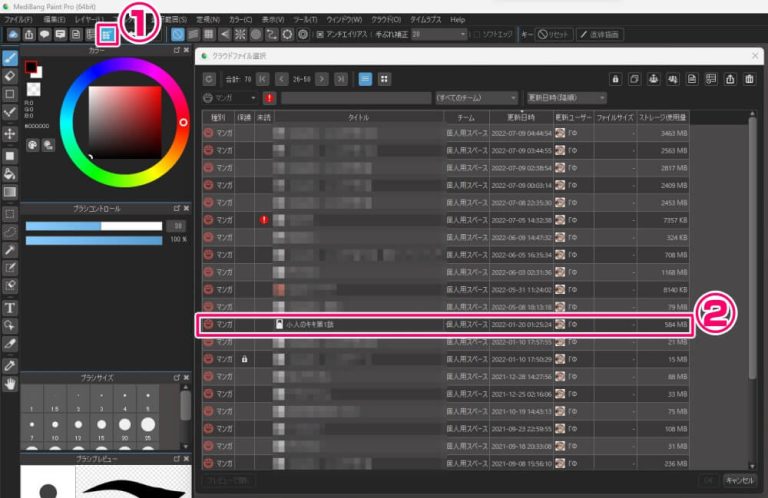The height and width of the screenshot is (498, 768).
Task: Select the Brush tool in left toolbar
Action: point(10,57)
